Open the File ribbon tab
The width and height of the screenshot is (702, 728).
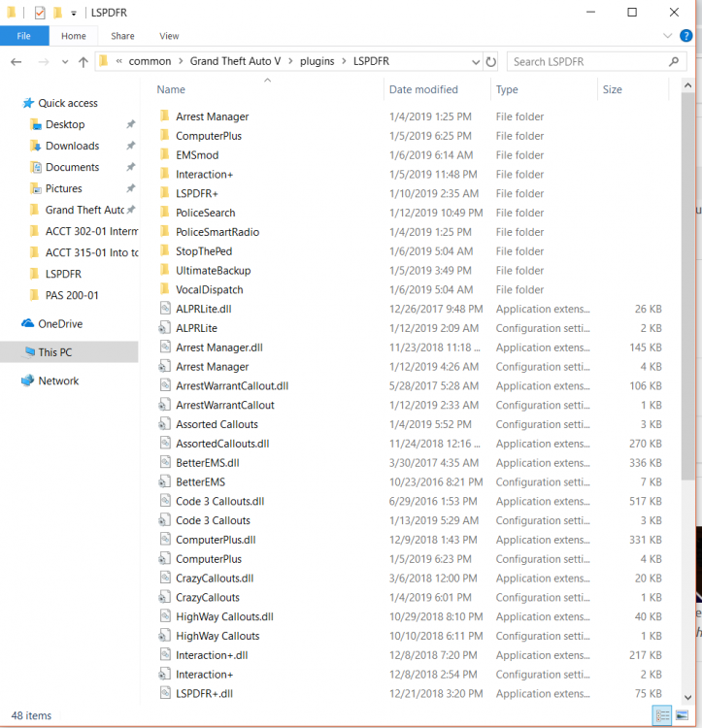24,36
